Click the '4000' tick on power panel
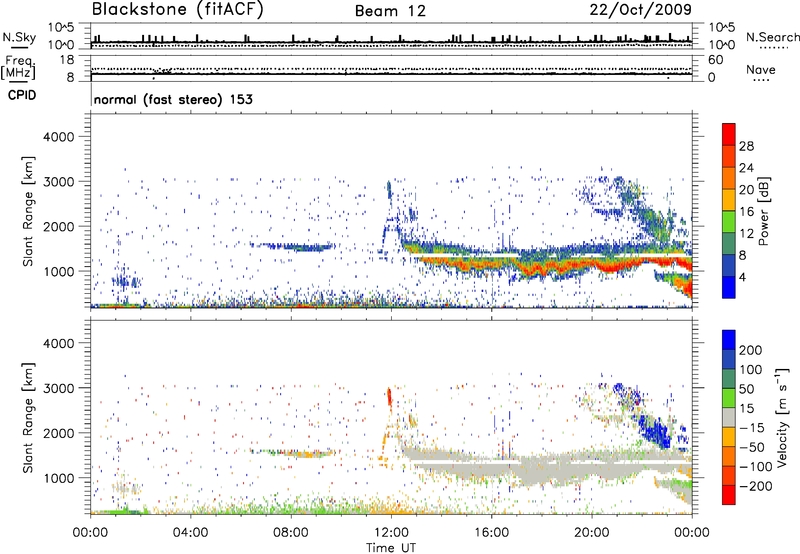The height and width of the screenshot is (554, 800). point(58,137)
